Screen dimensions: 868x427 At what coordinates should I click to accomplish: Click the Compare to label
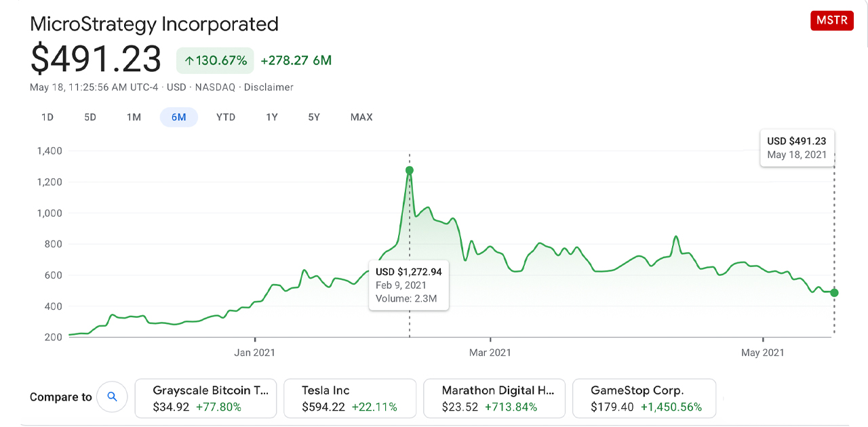[60, 397]
